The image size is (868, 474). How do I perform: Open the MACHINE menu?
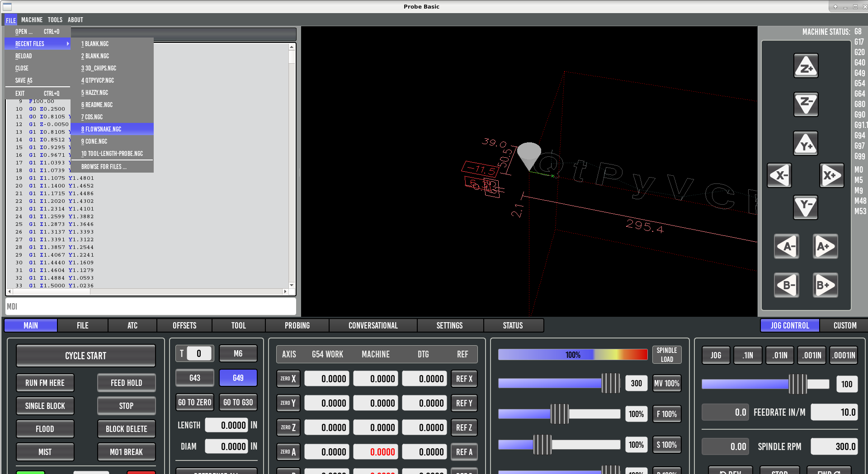coord(32,20)
